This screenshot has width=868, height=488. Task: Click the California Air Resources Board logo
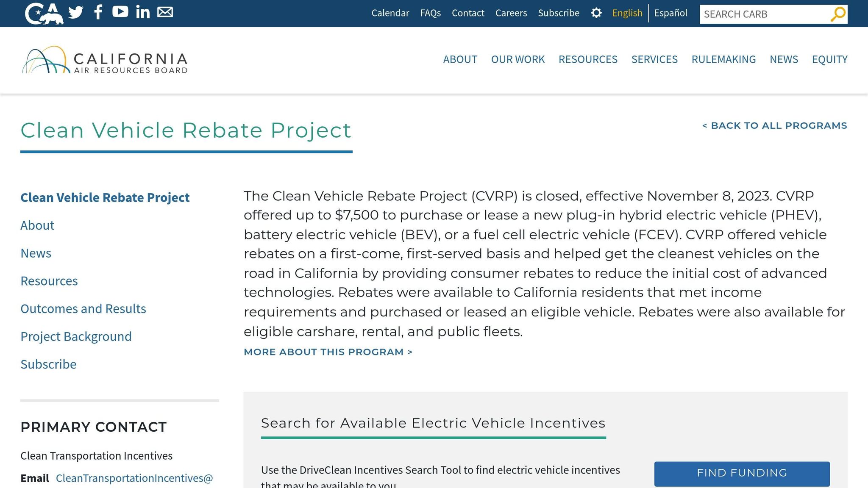tap(105, 60)
